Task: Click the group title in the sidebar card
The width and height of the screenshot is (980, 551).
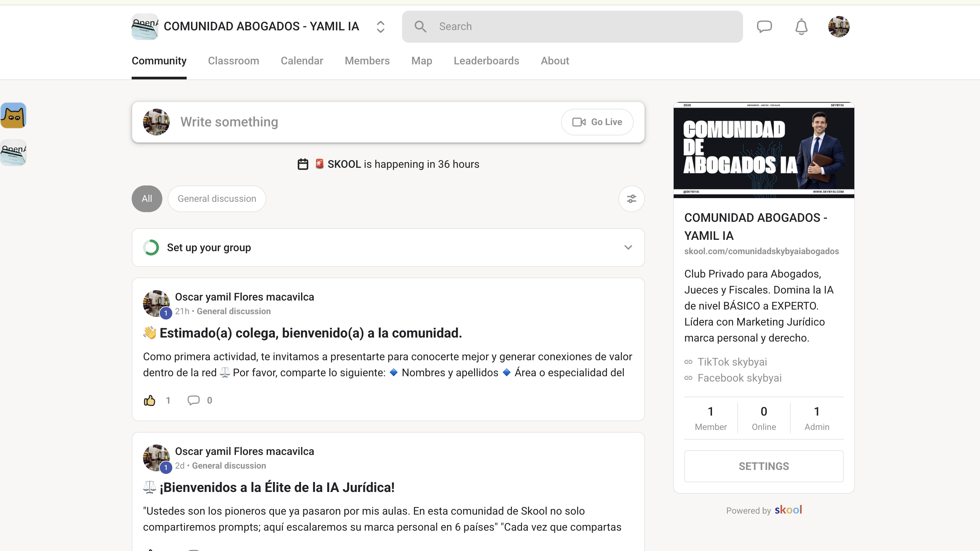Action: pos(756,226)
